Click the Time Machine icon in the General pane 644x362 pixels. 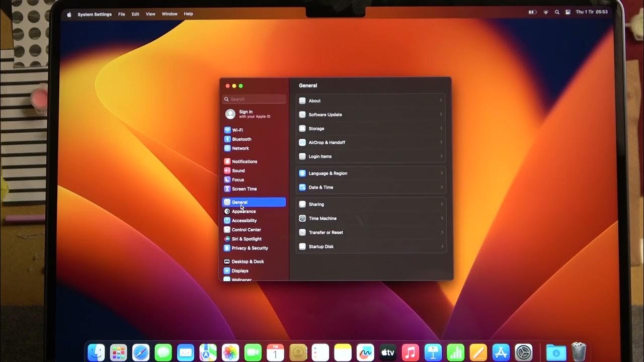pyautogui.click(x=302, y=218)
